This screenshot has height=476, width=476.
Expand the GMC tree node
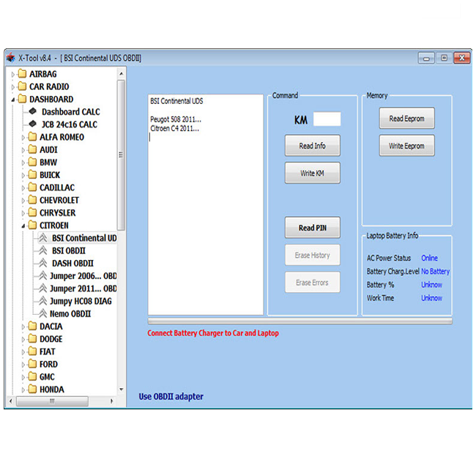coord(23,377)
